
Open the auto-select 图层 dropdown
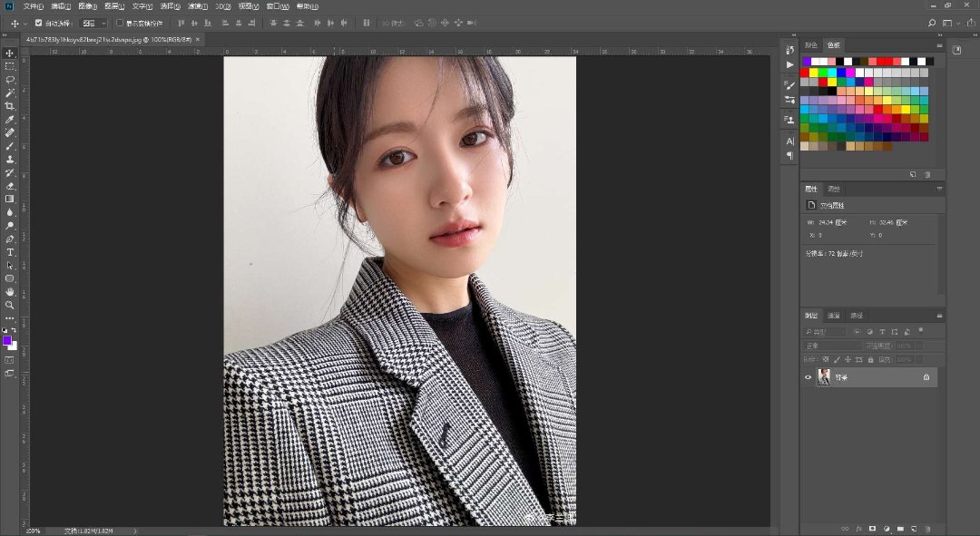coord(93,23)
